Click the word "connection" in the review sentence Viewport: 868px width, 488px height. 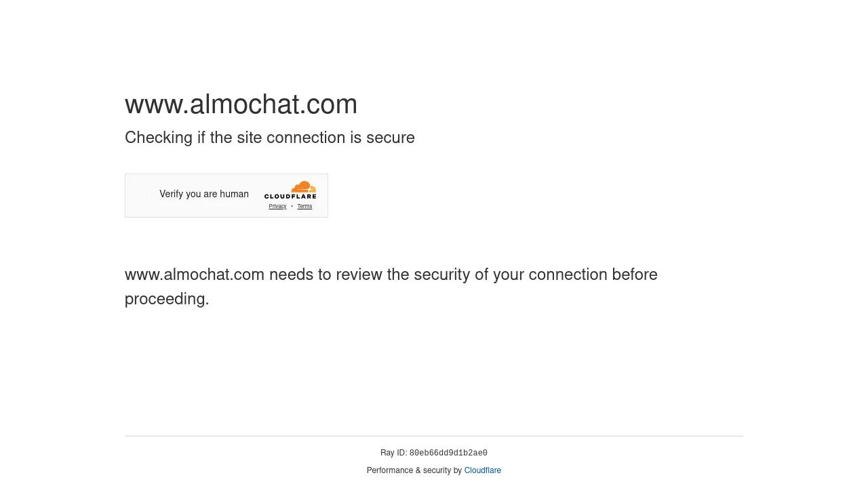click(x=568, y=274)
